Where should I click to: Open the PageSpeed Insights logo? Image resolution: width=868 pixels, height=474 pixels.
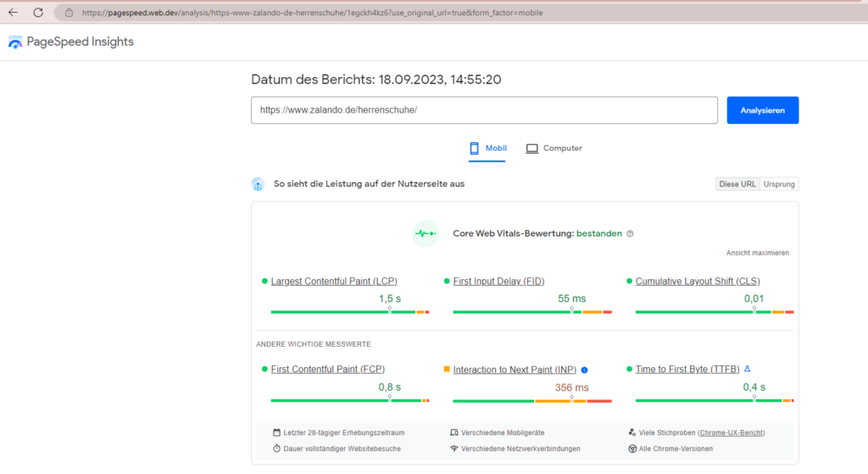(15, 42)
